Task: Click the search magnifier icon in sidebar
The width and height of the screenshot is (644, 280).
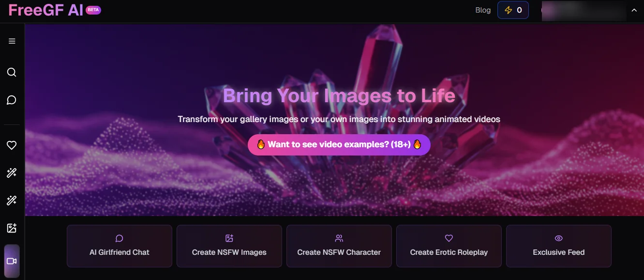Action: 12,73
